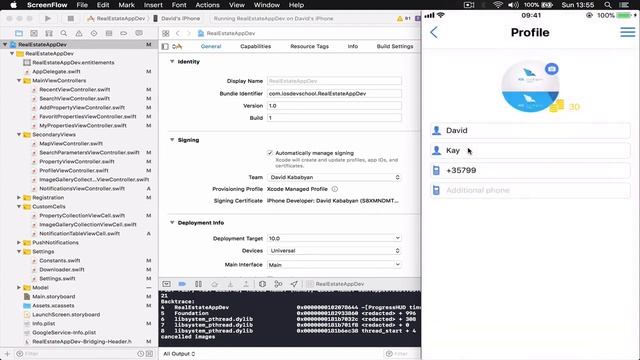Expand the PushNotifications folder
The image size is (640, 360).
click(19, 242)
